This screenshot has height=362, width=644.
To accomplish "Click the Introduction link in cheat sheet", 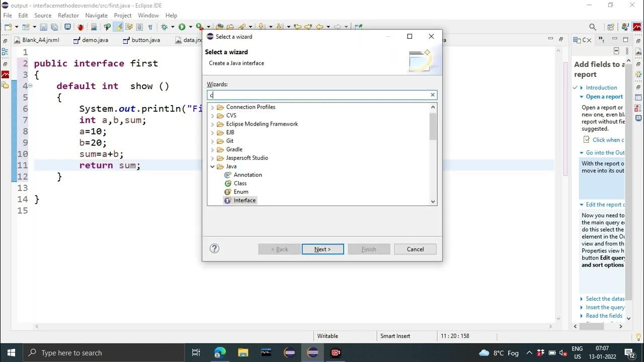I will point(601,87).
